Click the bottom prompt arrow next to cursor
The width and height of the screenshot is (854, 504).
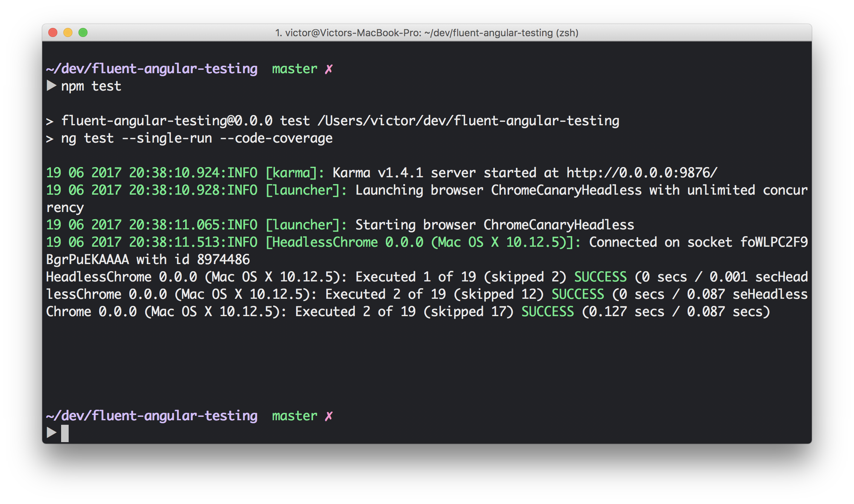click(x=51, y=433)
